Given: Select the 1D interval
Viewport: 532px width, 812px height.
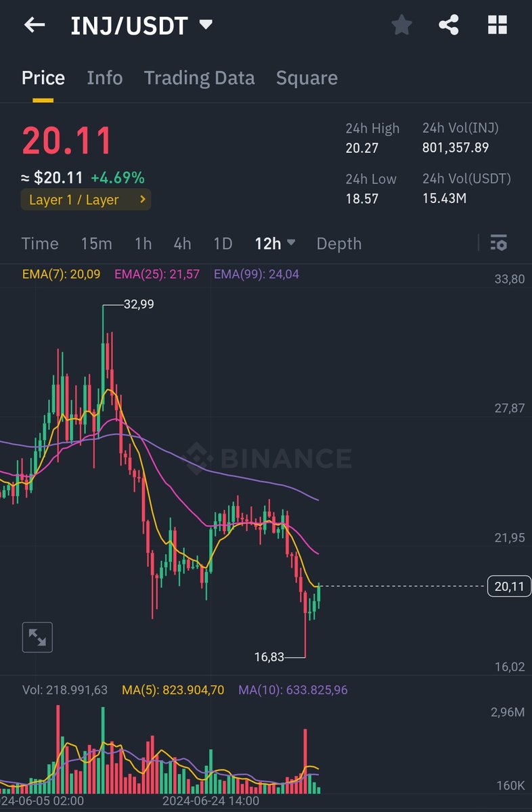Looking at the screenshot, I should coord(223,244).
